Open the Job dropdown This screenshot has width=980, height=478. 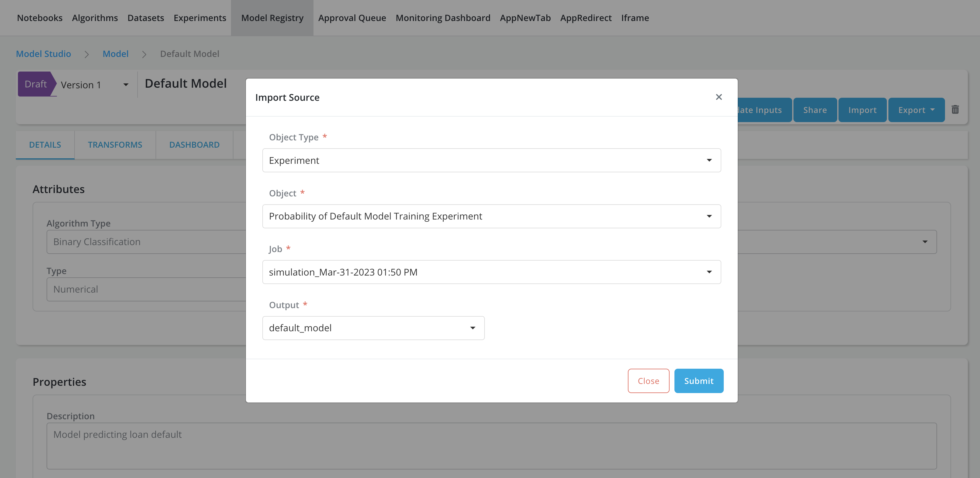click(x=491, y=272)
